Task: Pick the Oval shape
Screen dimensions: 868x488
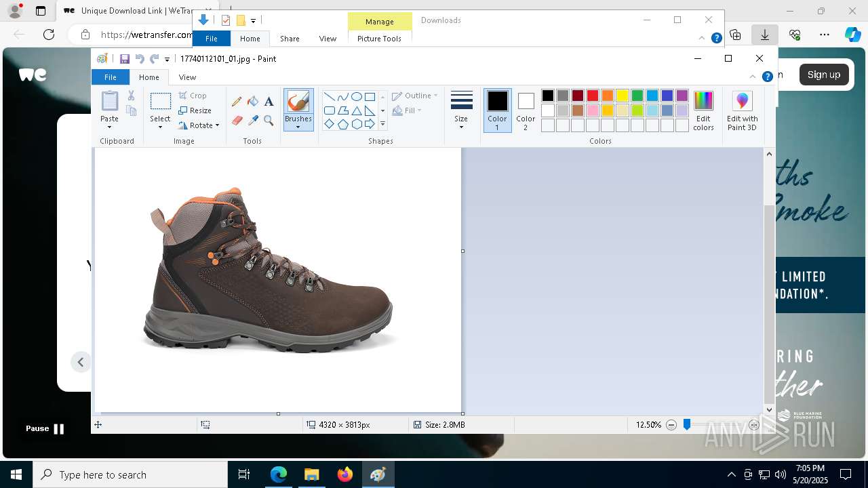Action: [356, 96]
